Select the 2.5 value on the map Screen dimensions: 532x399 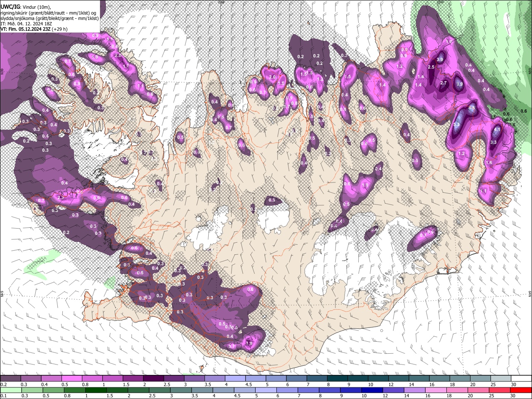[x=431, y=67]
